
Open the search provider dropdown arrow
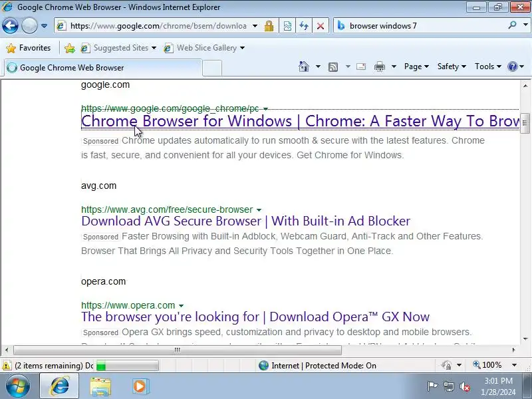[525, 25]
